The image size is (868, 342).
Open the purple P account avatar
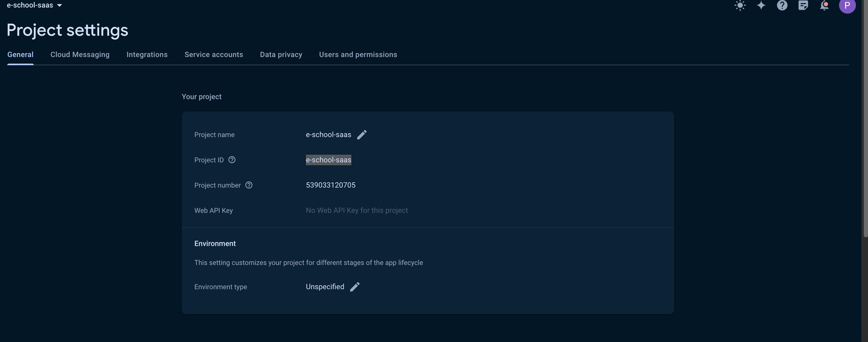tap(847, 5)
